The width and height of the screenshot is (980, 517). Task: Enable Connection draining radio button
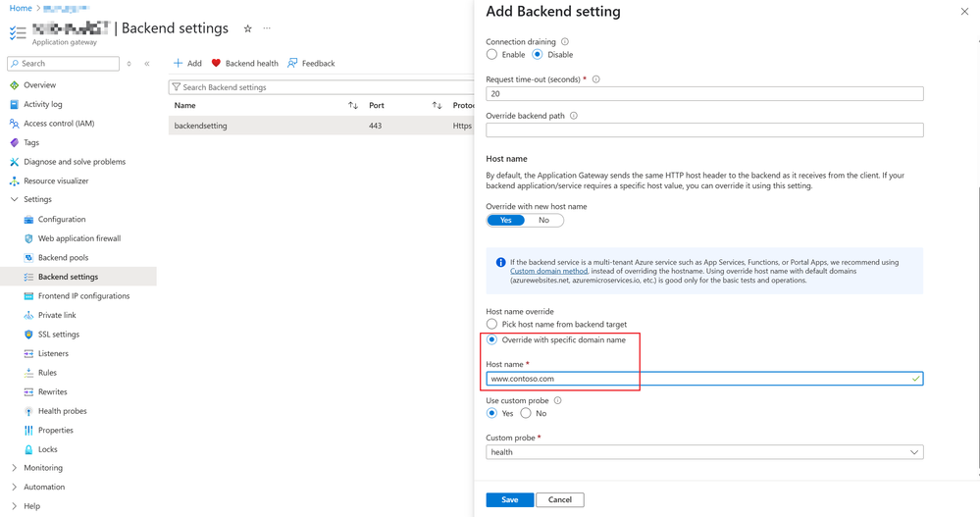(492, 55)
